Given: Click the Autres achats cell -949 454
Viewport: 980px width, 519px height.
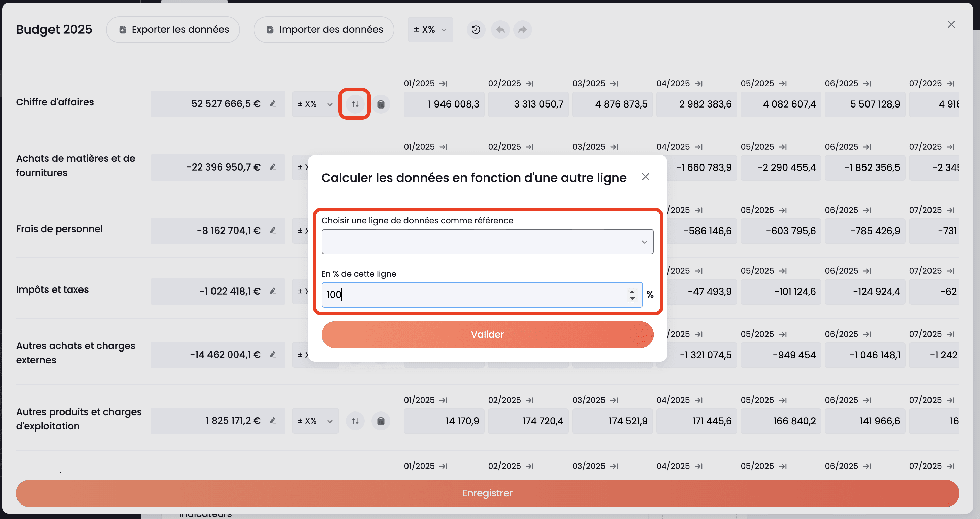Looking at the screenshot, I should 781,355.
